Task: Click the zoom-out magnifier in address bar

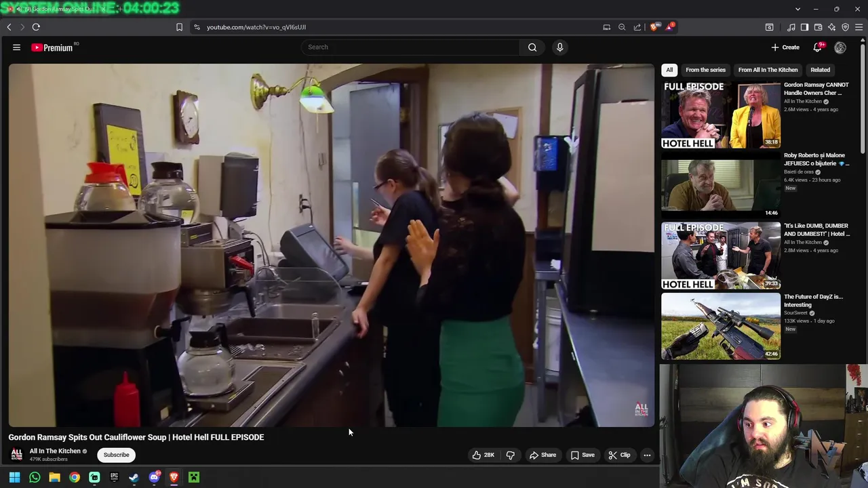Action: [622, 27]
